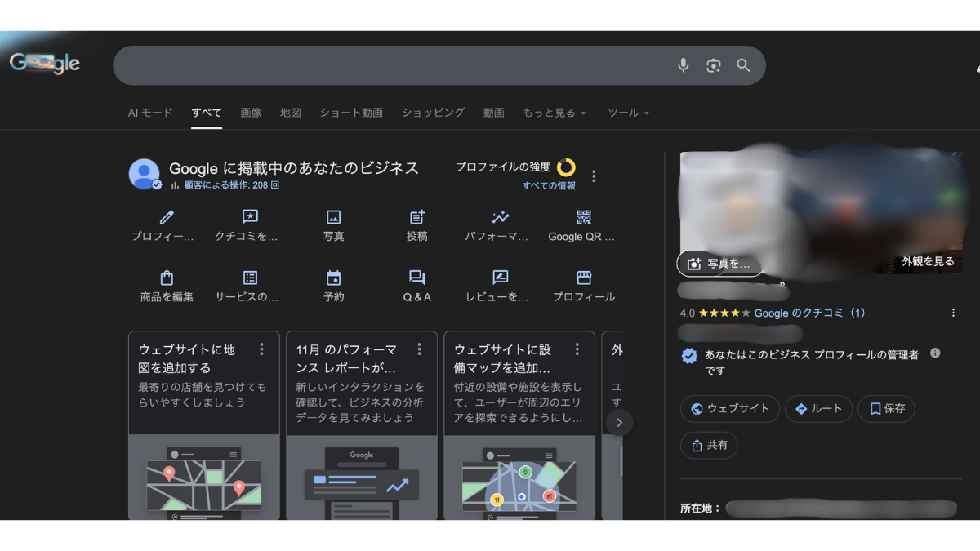Screen dimensions: 980x551
Task: Open the photos icon in business panel
Action: pyautogui.click(x=333, y=217)
